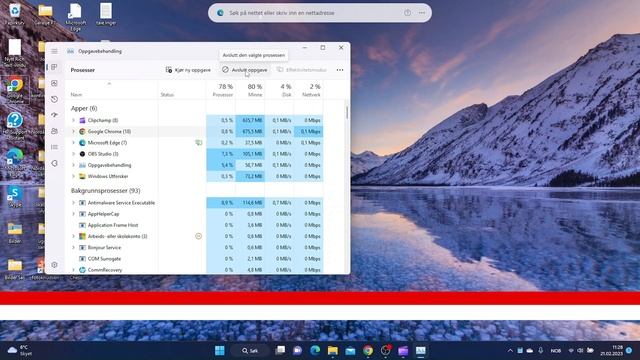The height and width of the screenshot is (360, 640).
Task: Click the Effektivitetsmodus button
Action: 302,70
